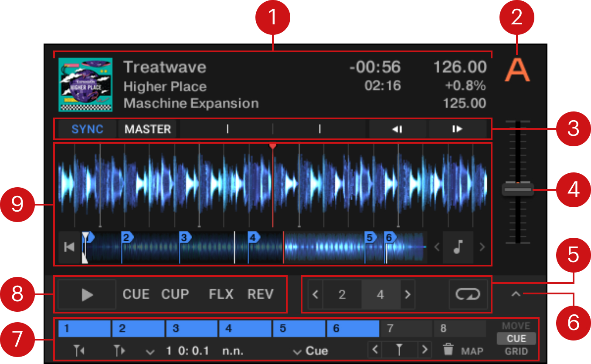The image size is (591, 364).
Task: Click the tempo fader handle
Action: [517, 190]
